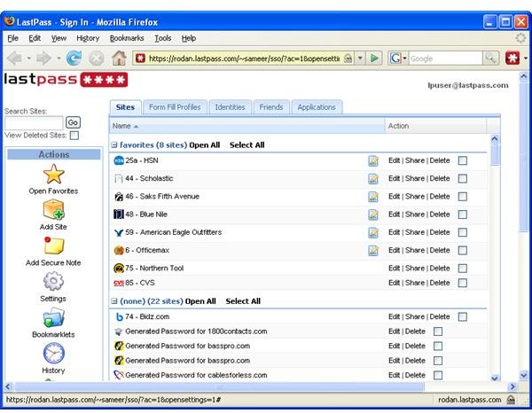
Task: Click the Firefox Forward arrow
Action: click(x=43, y=58)
